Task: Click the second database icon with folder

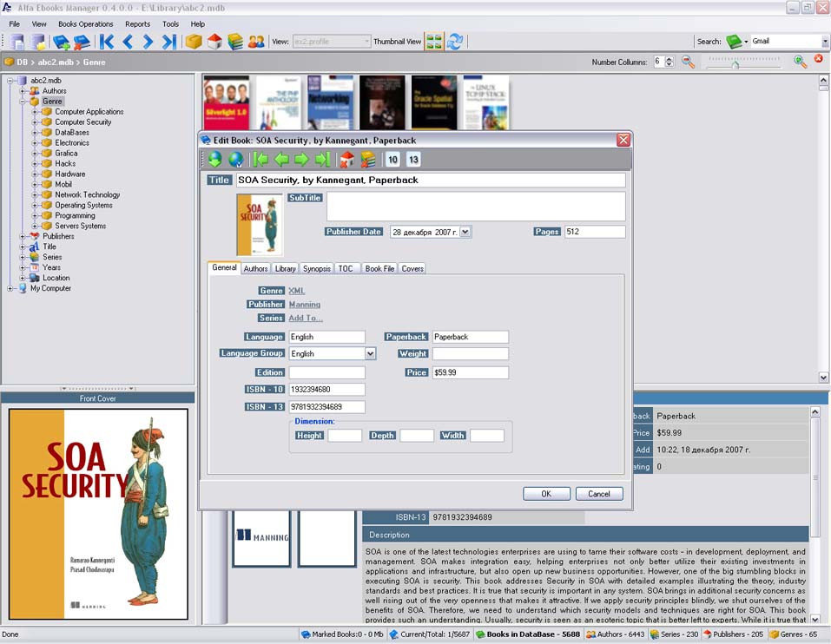Action: [x=37, y=42]
